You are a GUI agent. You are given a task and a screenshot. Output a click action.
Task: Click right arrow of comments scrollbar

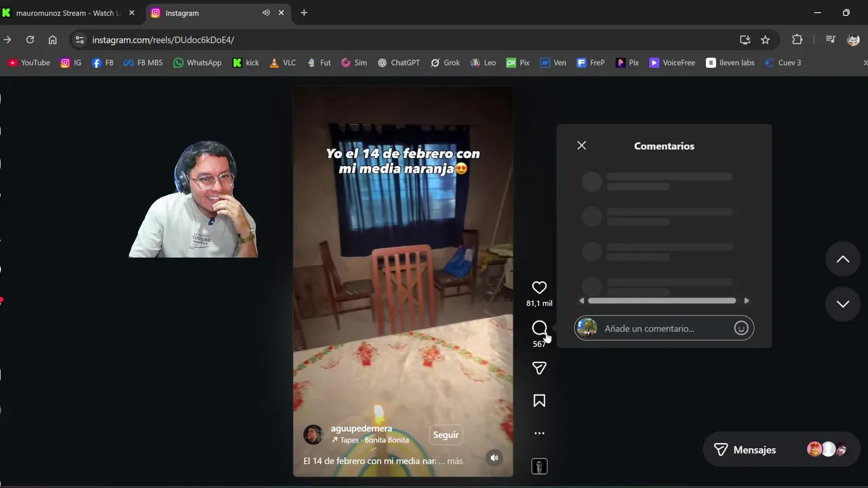click(747, 301)
